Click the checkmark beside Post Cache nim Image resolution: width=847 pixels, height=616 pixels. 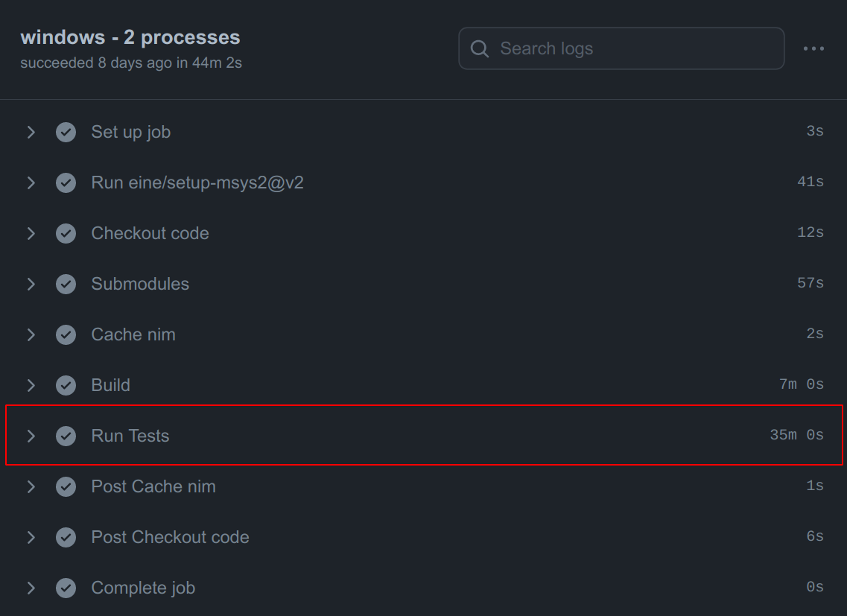pos(66,486)
